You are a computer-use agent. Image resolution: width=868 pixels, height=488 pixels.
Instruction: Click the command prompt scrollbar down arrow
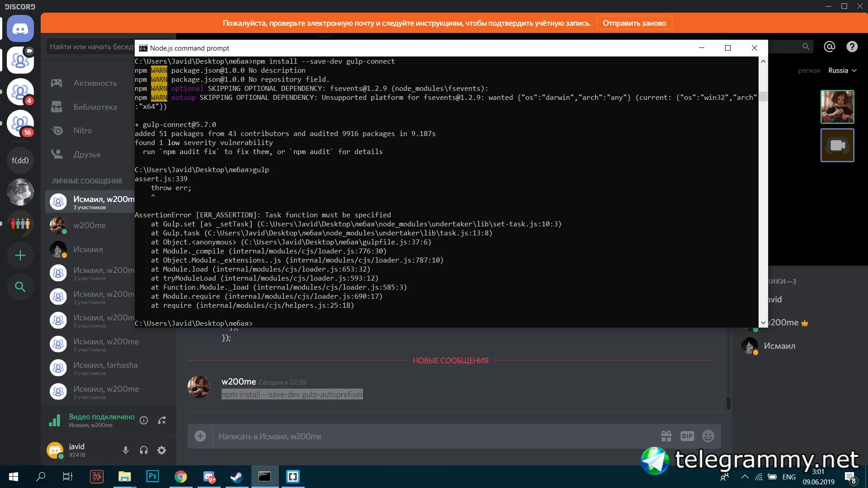point(763,323)
